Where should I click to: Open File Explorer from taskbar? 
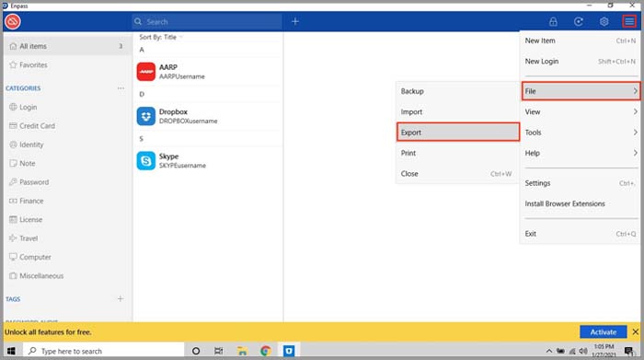coord(242,351)
